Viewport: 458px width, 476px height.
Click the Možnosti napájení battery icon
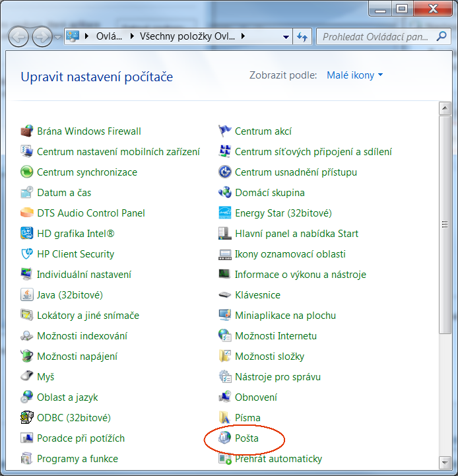point(26,356)
